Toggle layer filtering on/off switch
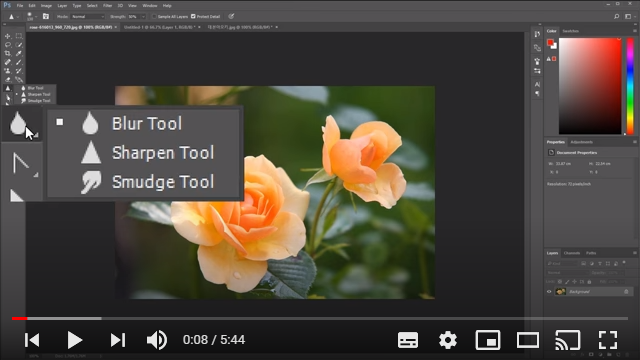The width and height of the screenshot is (640, 360). (x=624, y=263)
